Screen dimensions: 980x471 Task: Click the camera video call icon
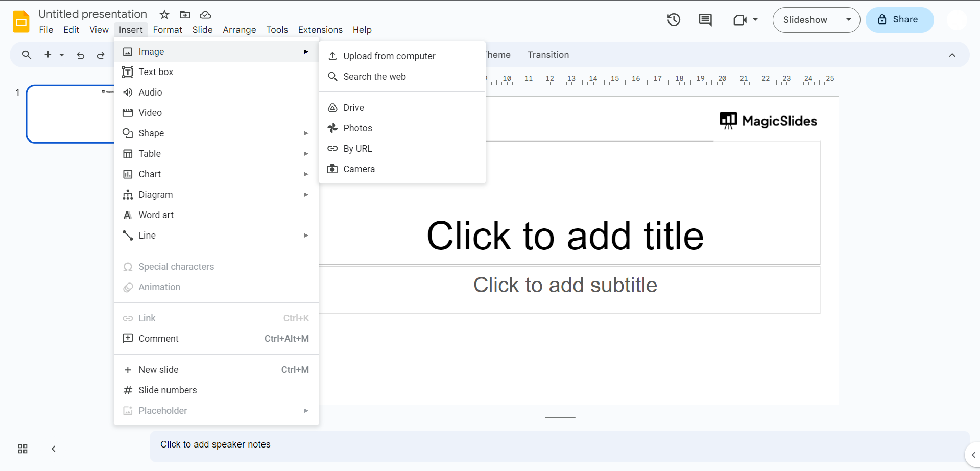(740, 20)
